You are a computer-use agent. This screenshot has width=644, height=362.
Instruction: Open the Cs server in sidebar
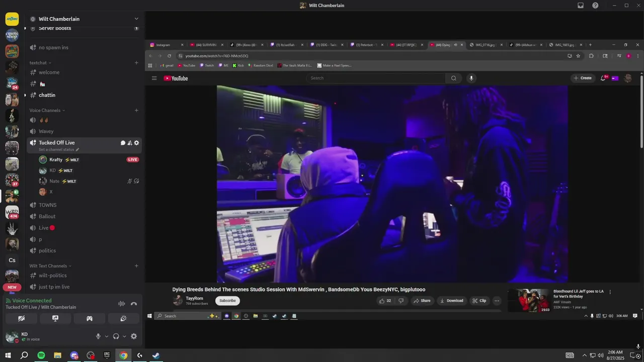(x=12, y=260)
